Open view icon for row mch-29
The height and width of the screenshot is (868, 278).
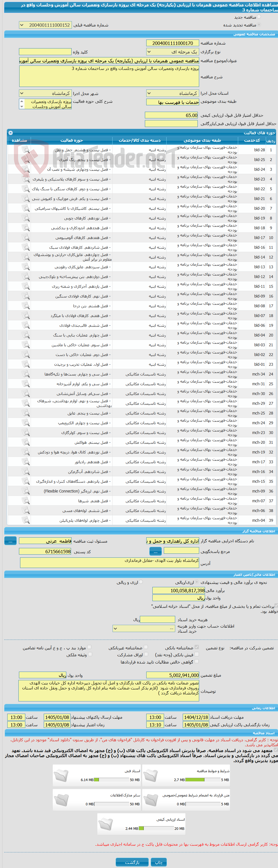coord(26,403)
